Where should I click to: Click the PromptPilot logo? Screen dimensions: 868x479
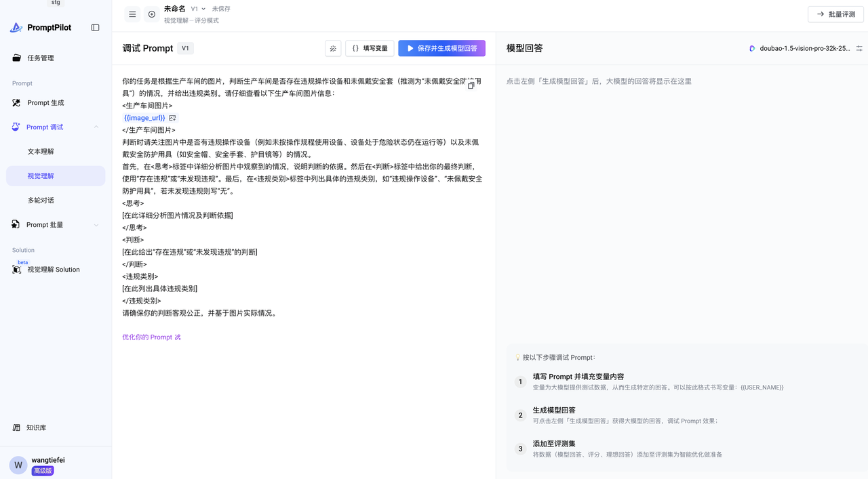coord(41,28)
